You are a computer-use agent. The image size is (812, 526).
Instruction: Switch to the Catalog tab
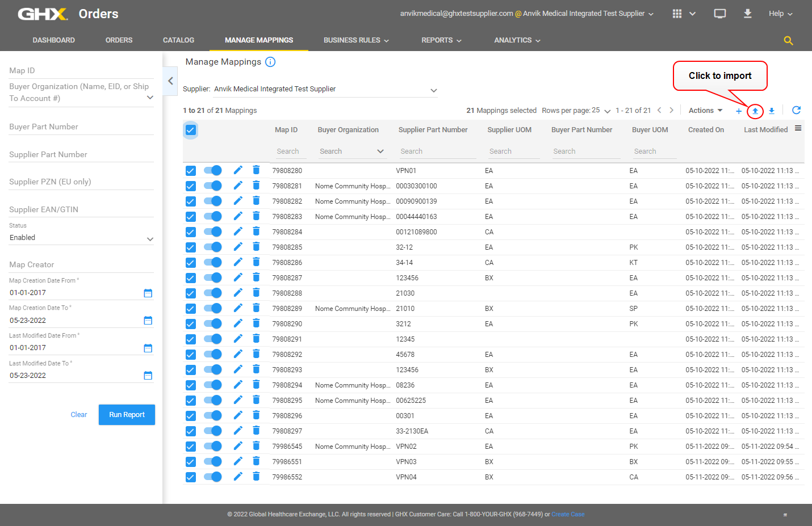pos(178,40)
